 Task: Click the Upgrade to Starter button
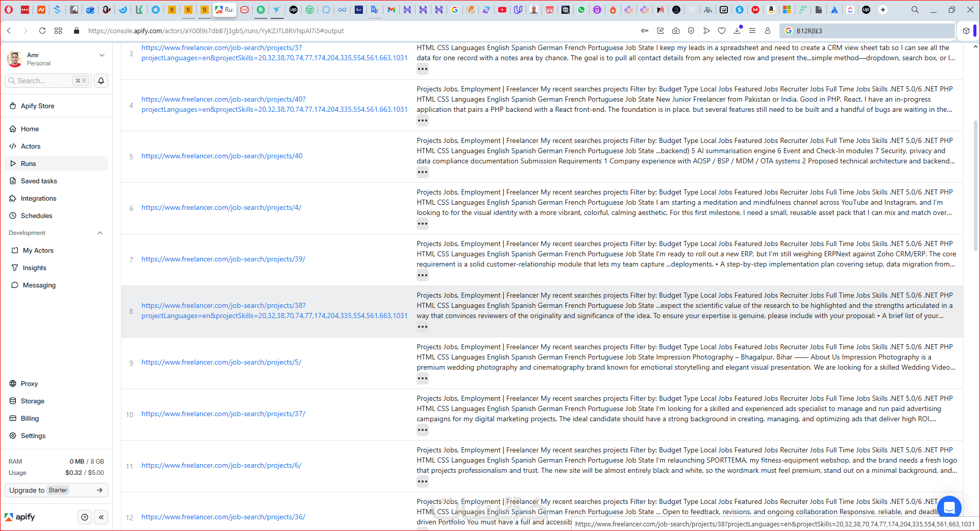56,490
